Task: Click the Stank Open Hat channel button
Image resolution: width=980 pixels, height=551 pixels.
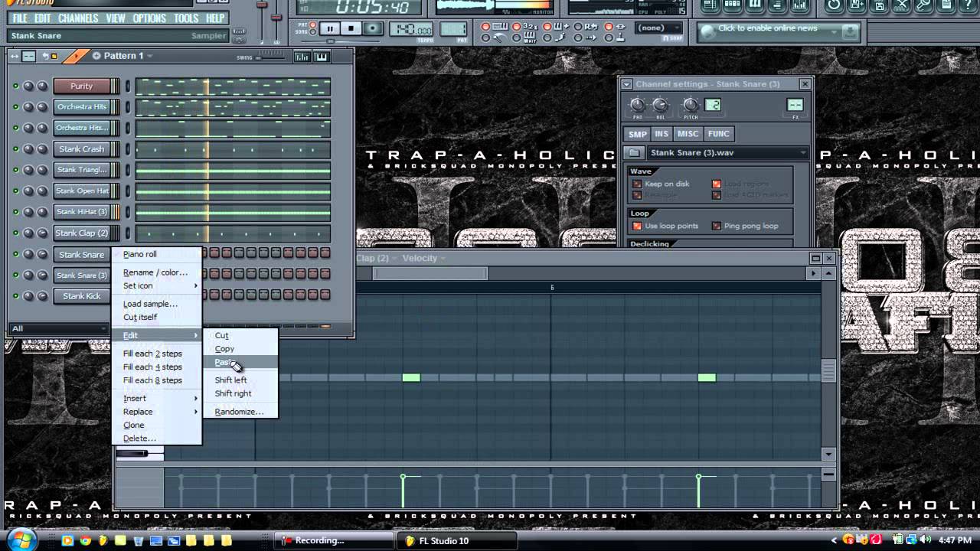Action: (x=82, y=191)
